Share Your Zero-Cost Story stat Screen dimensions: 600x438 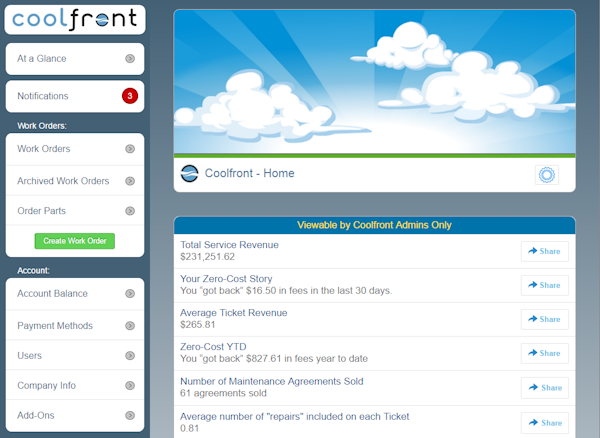(x=545, y=285)
